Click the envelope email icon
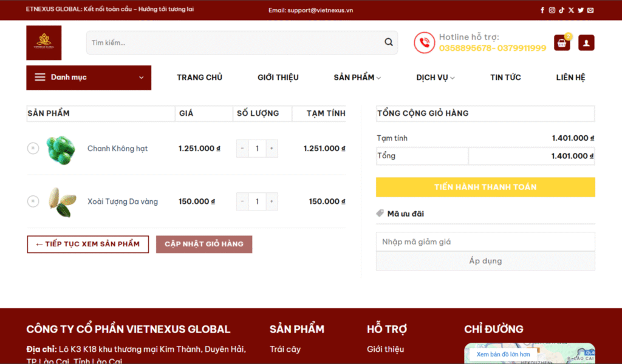The width and height of the screenshot is (622, 364). click(590, 10)
